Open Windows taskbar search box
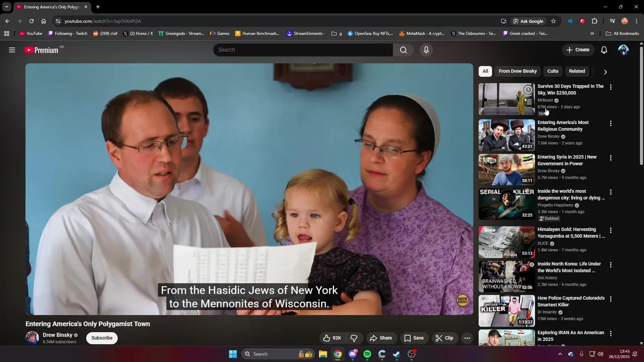 (278, 354)
